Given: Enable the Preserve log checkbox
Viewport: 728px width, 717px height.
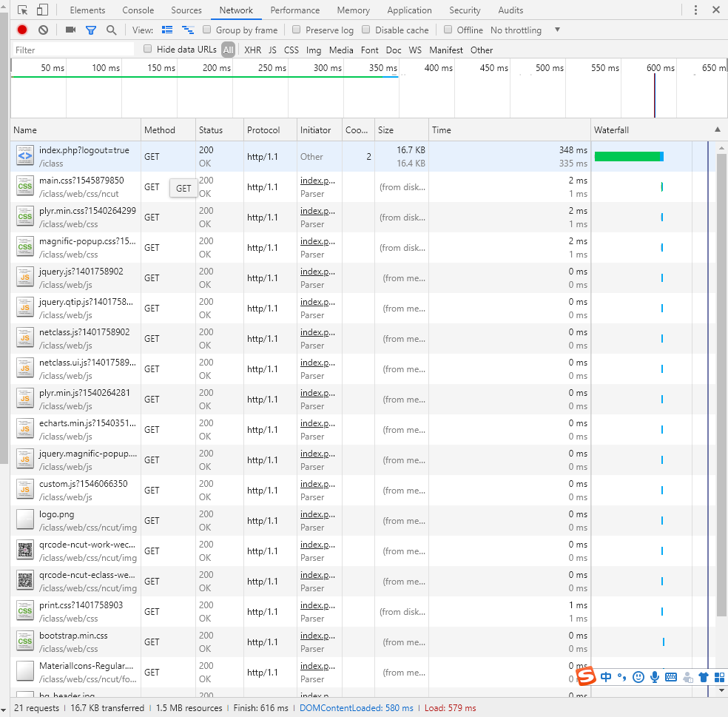Looking at the screenshot, I should click(x=297, y=30).
